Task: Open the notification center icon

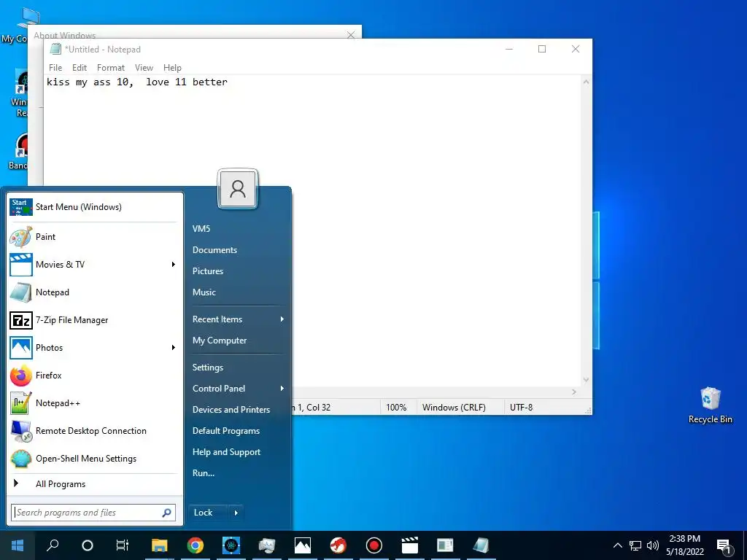Action: tap(724, 546)
